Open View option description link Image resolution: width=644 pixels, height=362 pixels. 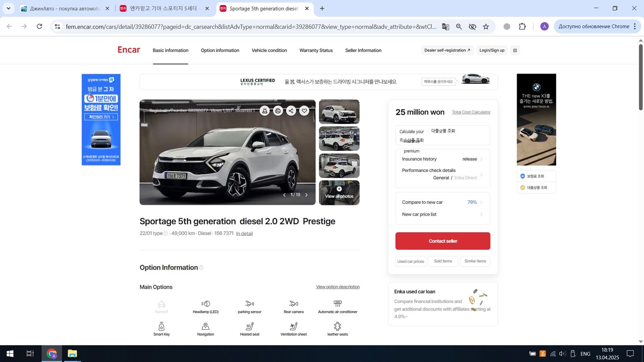click(x=338, y=287)
